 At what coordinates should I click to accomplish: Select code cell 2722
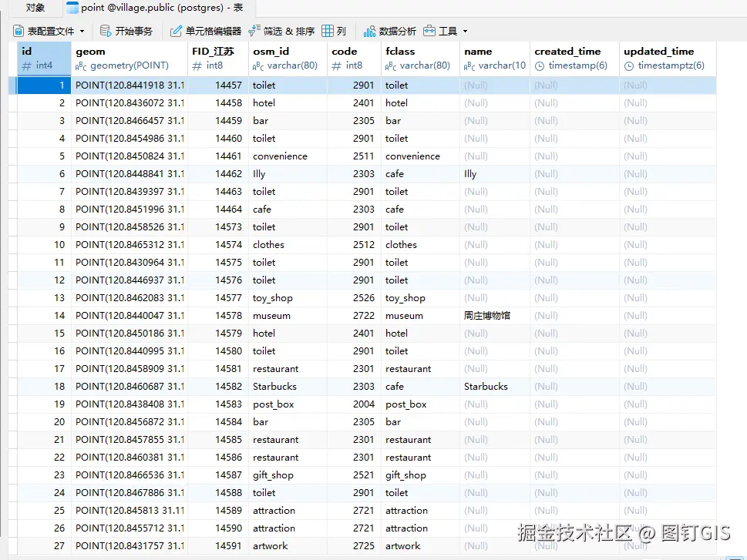click(x=354, y=316)
